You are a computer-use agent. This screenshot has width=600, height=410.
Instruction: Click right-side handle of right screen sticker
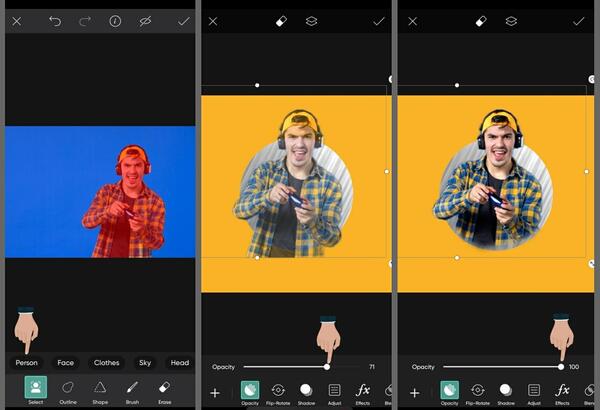pos(587,172)
